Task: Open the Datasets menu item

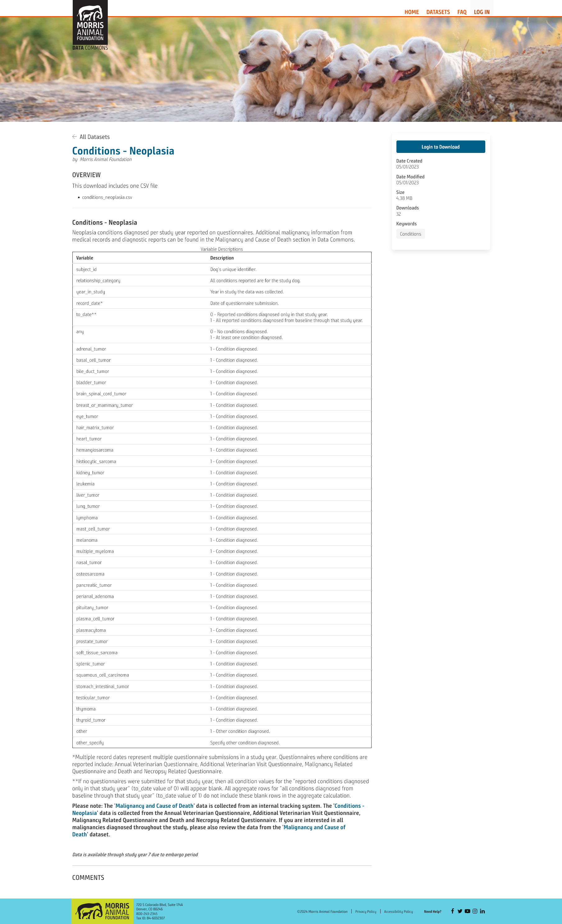Action: click(x=438, y=12)
